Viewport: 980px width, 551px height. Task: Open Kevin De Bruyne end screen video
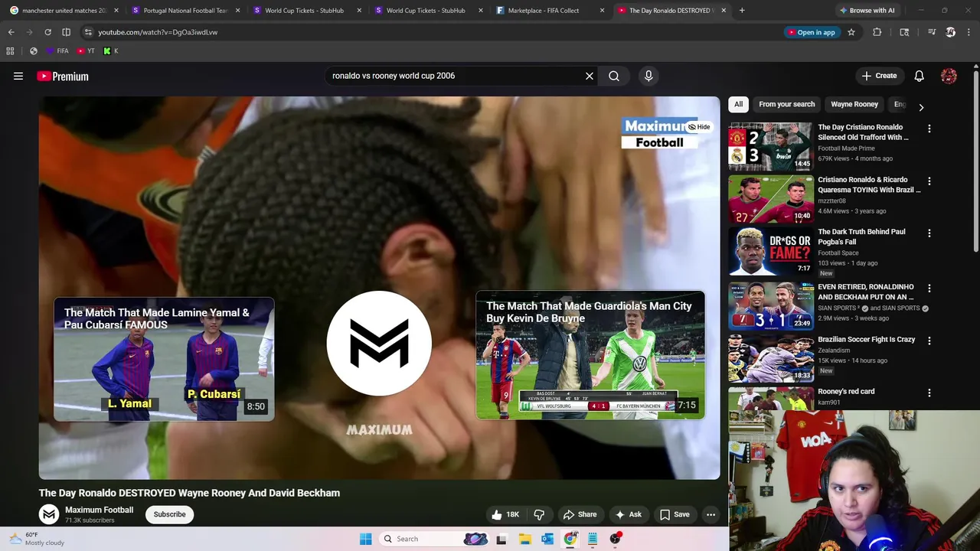click(x=590, y=355)
